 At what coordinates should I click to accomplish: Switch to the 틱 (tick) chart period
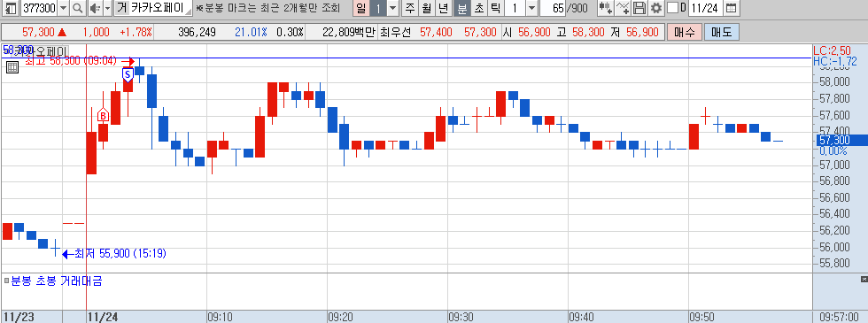tap(495, 8)
